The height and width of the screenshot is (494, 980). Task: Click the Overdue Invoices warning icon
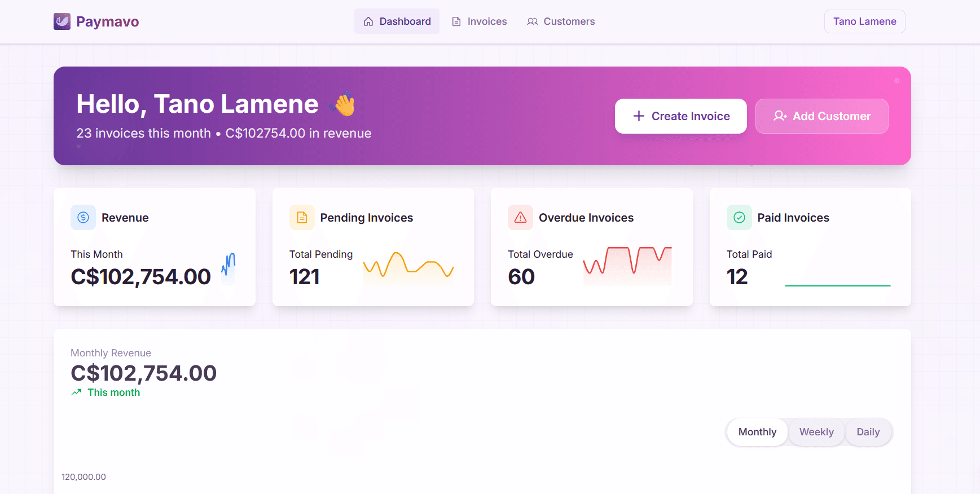[520, 218]
